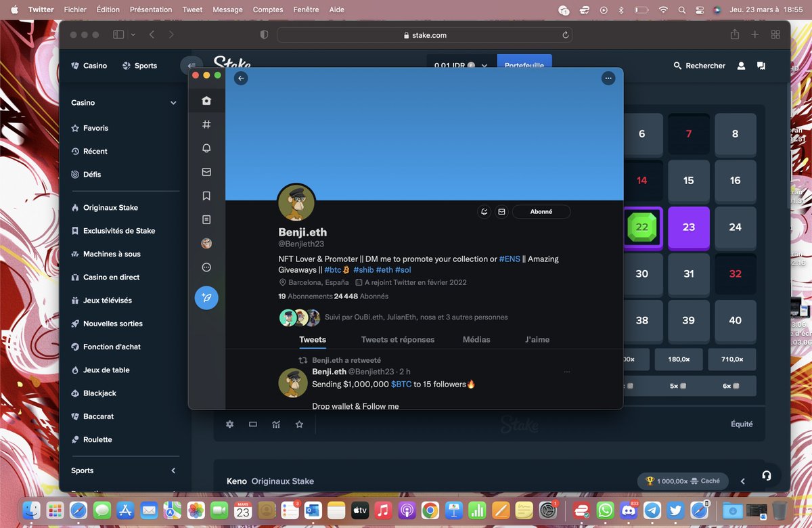Open the More circle icon in Twitter sidebar
This screenshot has height=528, width=812.
tap(206, 267)
